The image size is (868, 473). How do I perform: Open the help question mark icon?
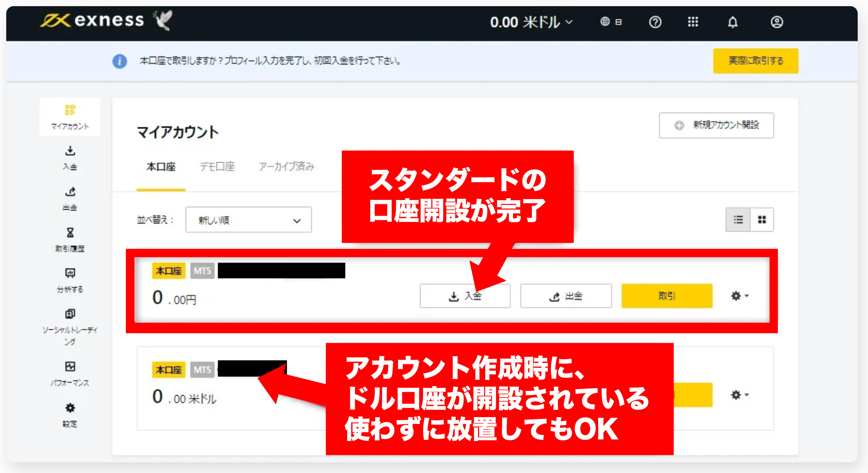point(655,22)
